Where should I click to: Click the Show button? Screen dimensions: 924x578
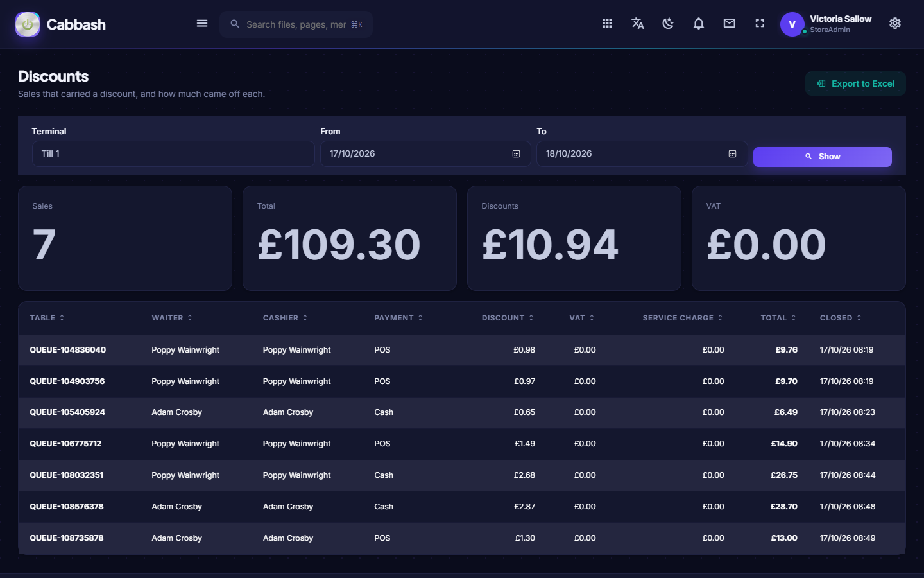[822, 157]
